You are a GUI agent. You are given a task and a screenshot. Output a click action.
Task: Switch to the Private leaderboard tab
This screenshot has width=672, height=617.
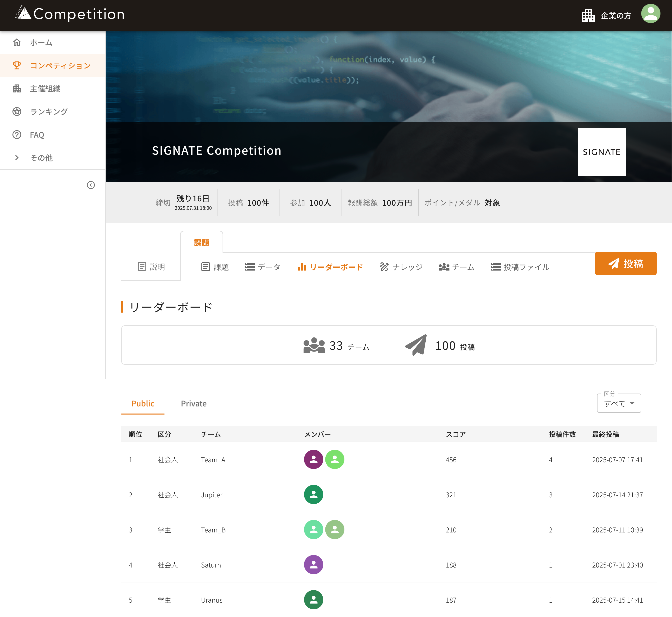pos(194,403)
